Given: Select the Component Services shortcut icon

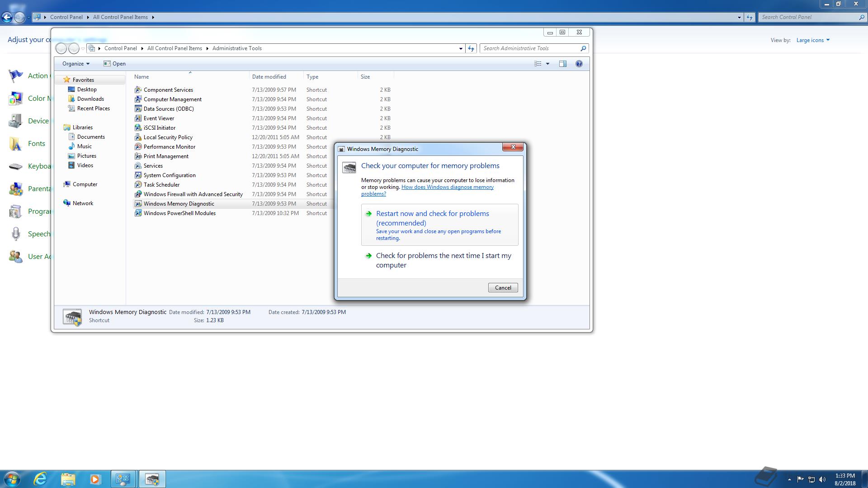Looking at the screenshot, I should point(138,89).
